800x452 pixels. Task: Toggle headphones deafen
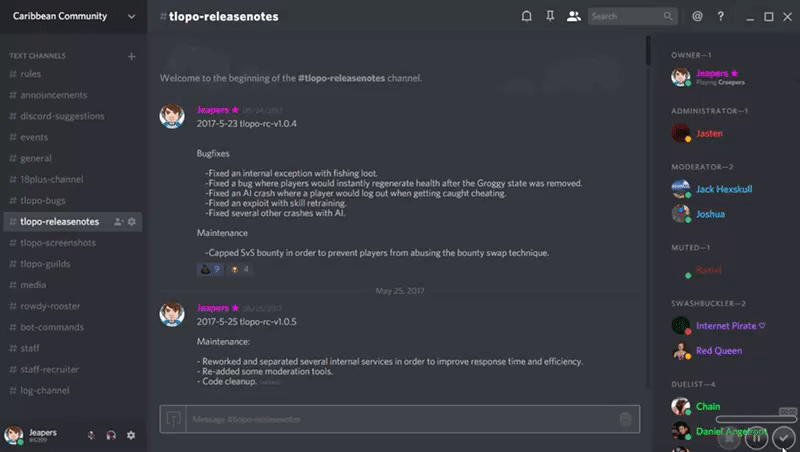(x=111, y=435)
